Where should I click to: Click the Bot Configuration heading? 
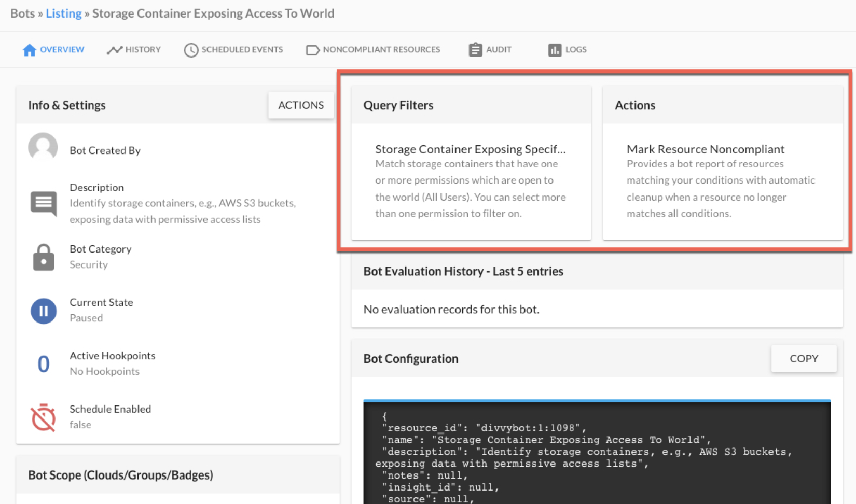click(411, 359)
